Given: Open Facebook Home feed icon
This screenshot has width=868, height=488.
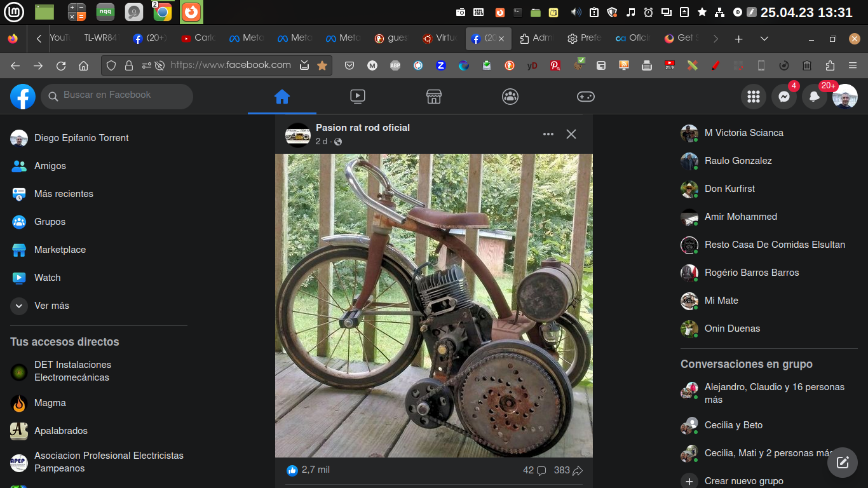Looking at the screenshot, I should (281, 97).
